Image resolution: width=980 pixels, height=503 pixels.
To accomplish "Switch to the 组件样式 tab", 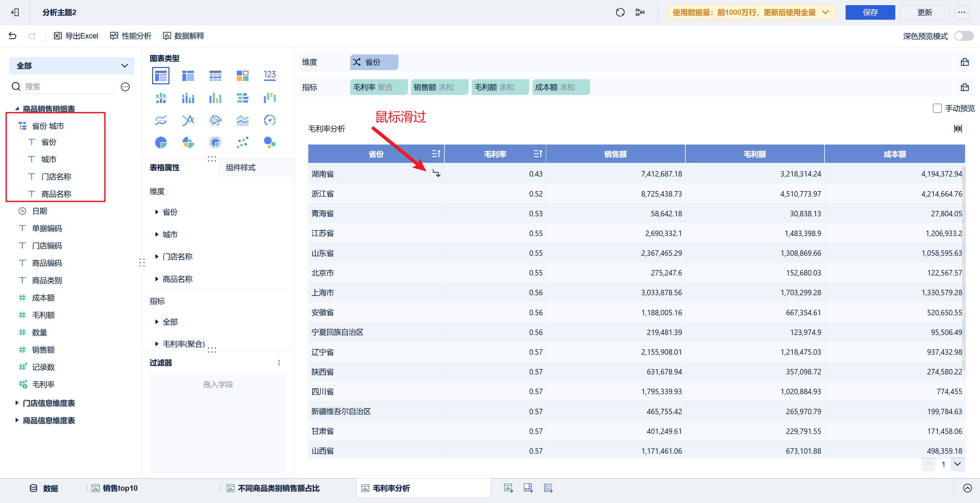I will [x=241, y=168].
